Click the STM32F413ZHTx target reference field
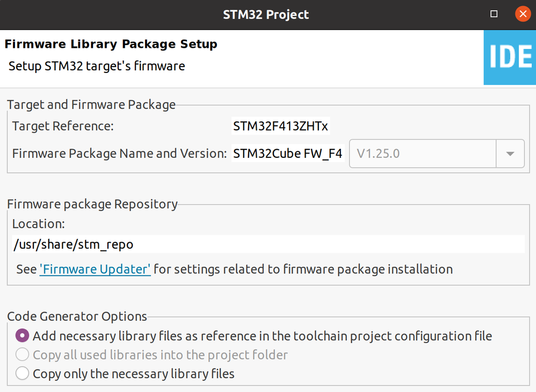 click(280, 127)
